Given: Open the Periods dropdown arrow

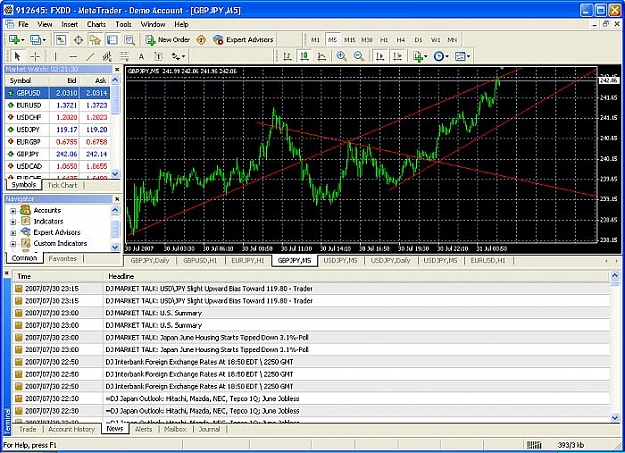Looking at the screenshot, I should point(447,57).
